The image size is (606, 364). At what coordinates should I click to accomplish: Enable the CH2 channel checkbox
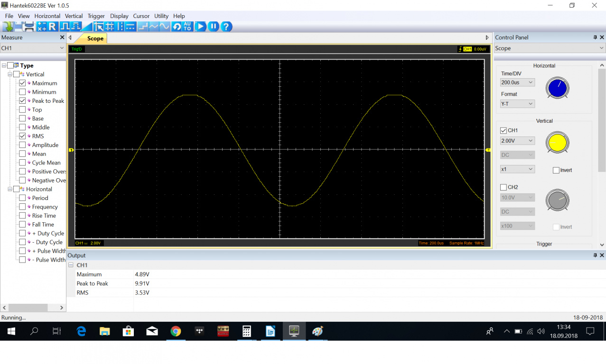(x=503, y=187)
